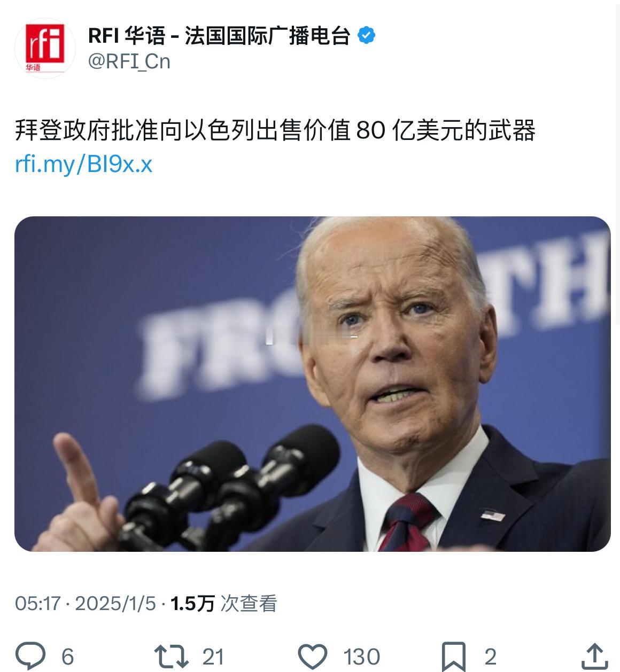620x672 pixels.
Task: Click the like count number 130
Action: pyautogui.click(x=362, y=657)
